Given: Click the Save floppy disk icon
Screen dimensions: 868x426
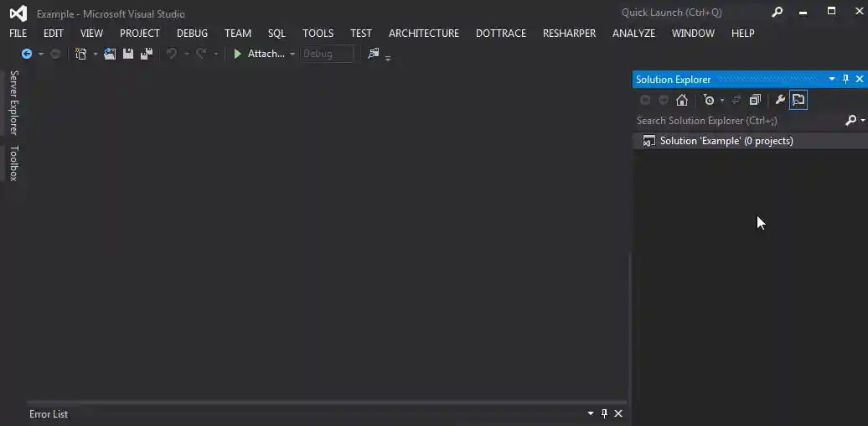Looking at the screenshot, I should click(128, 54).
